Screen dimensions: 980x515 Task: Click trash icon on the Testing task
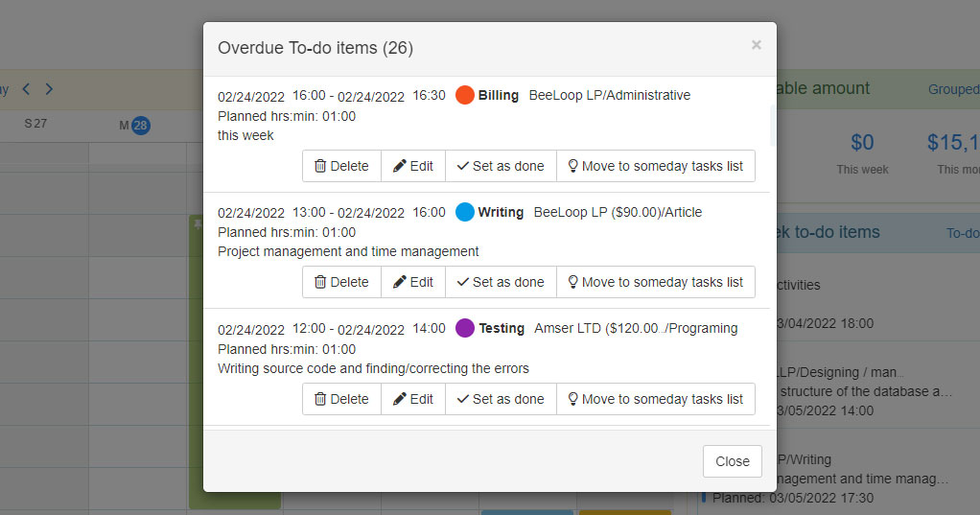tap(320, 399)
